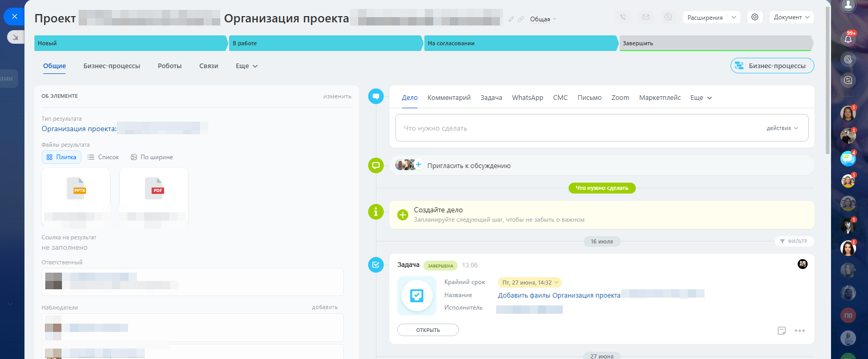Click the phone call icon in header

(623, 17)
